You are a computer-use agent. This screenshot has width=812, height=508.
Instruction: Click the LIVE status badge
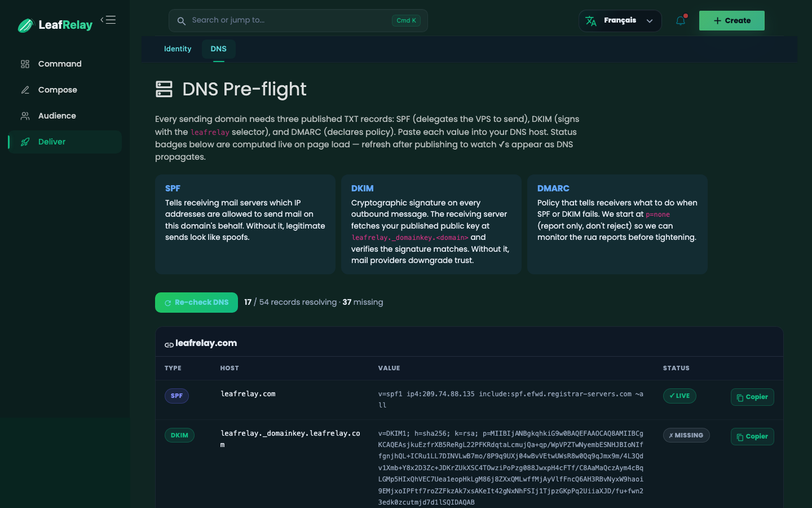(x=679, y=396)
